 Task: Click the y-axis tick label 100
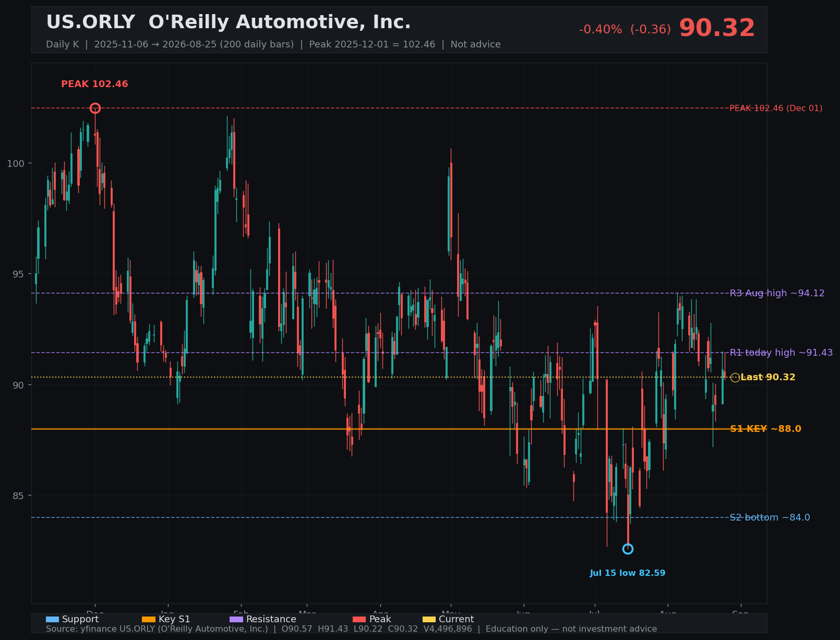click(16, 163)
